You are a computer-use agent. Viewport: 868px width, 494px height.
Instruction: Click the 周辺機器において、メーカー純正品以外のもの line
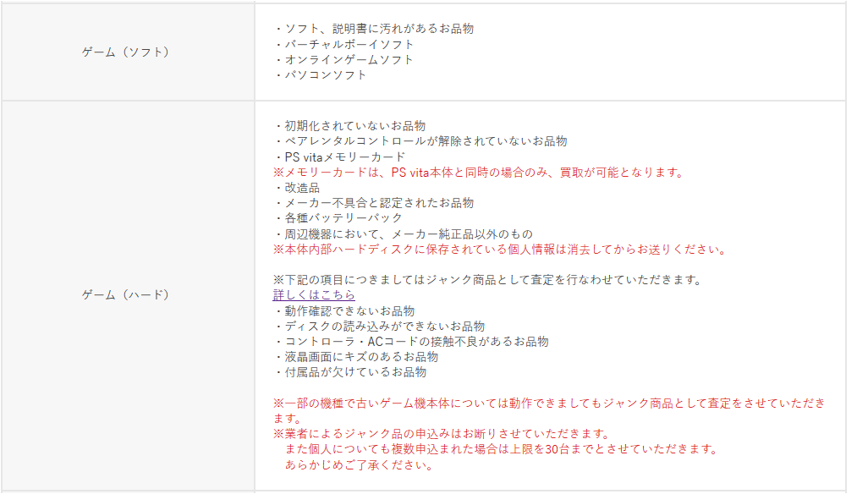click(404, 234)
